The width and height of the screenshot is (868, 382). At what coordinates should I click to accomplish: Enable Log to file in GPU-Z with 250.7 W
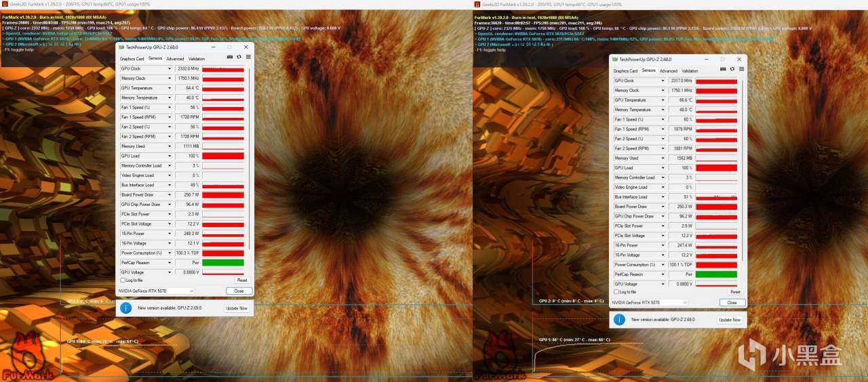pyautogui.click(x=123, y=280)
